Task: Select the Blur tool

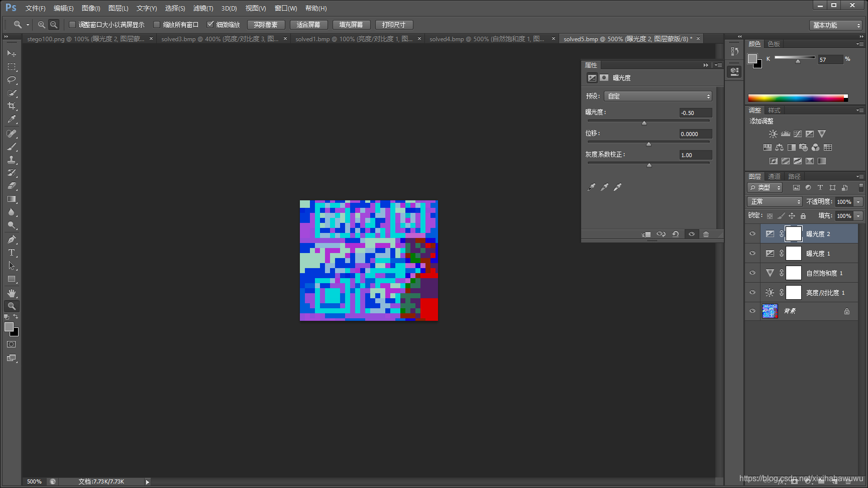Action: click(x=12, y=212)
